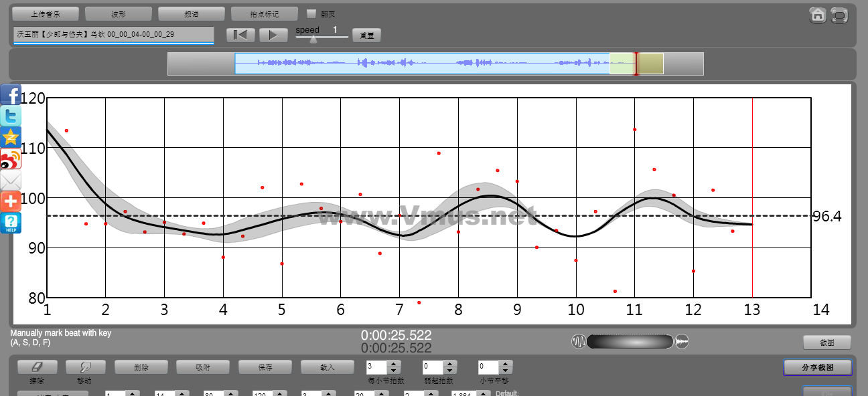Click the track name field
This screenshot has height=396, width=868.
(x=113, y=35)
